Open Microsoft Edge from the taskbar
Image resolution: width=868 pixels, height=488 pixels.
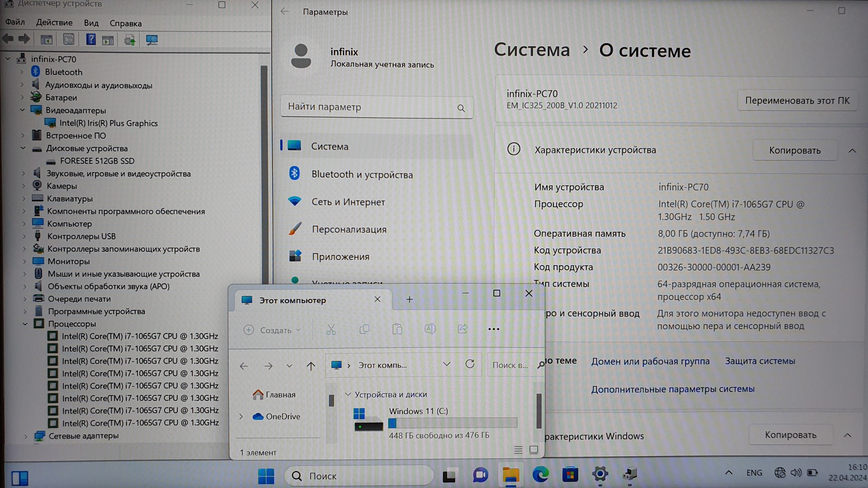point(540,475)
